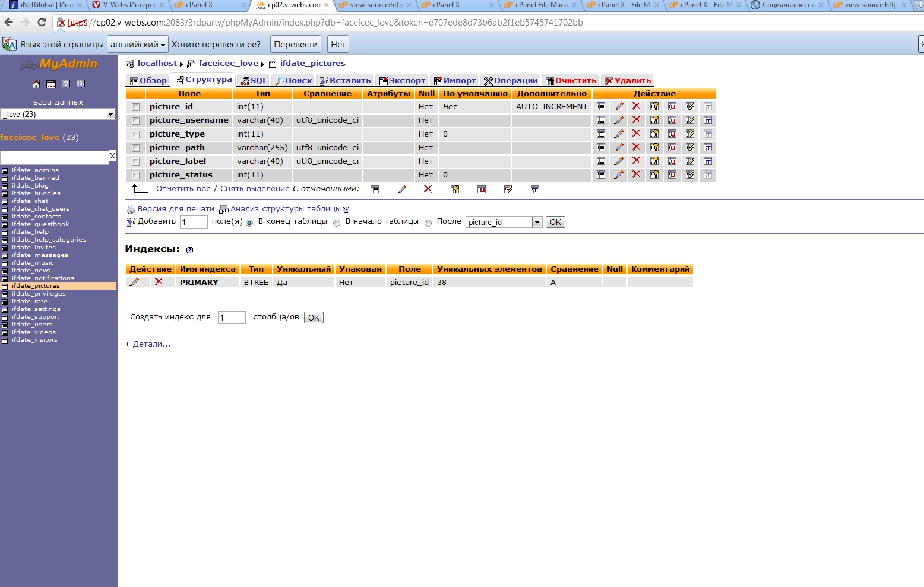Screen dimensions: 924x587
Task: Open 'Версия для печати' link
Action: point(176,209)
